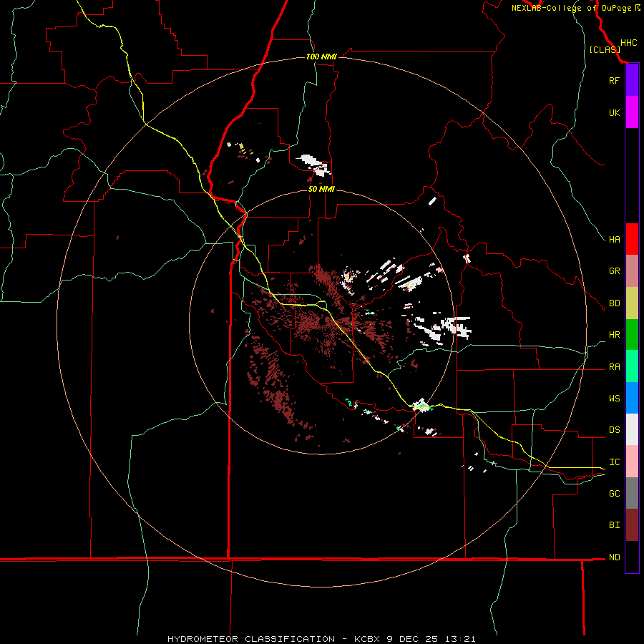This screenshot has width=644, height=644.
Task: Click the WS blue legend swatch
Action: [632, 398]
